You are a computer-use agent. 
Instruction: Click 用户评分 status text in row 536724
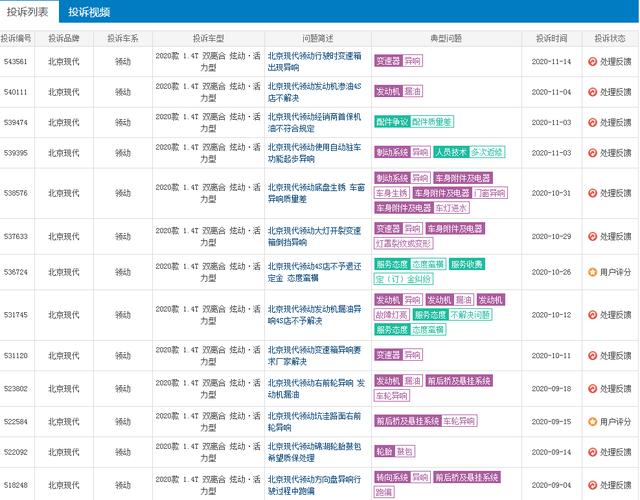pos(616,272)
